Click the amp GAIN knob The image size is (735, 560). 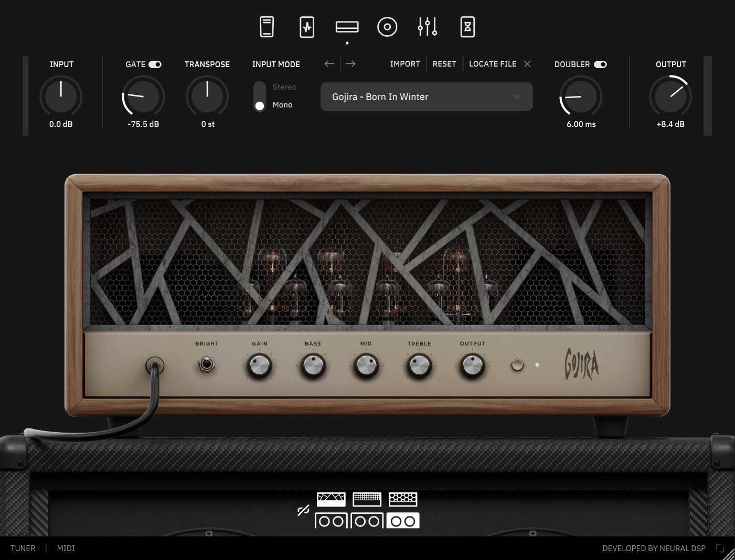(260, 365)
